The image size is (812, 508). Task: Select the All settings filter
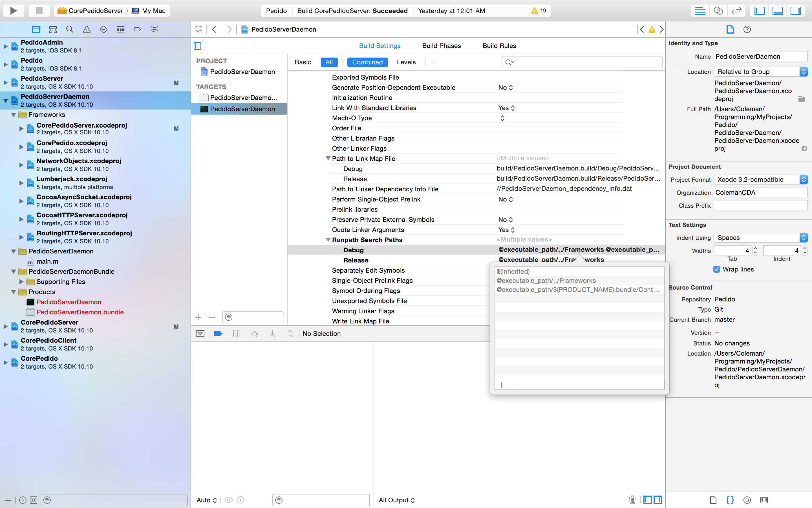coord(329,62)
